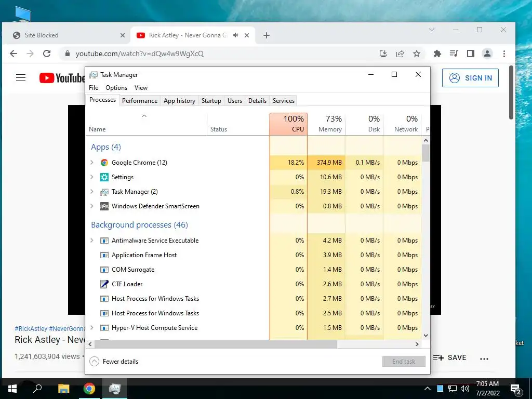Click the Google Chrome process icon
The width and height of the screenshot is (532, 399).
click(x=104, y=163)
